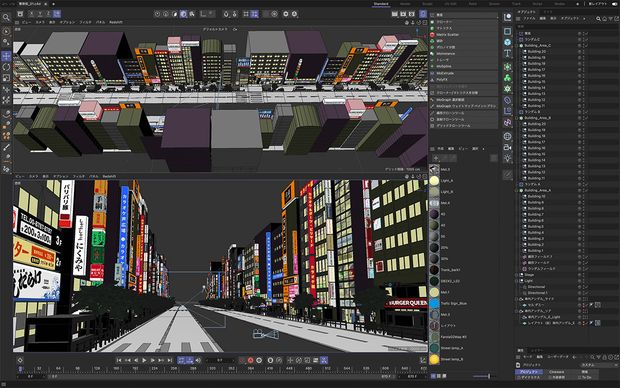Toggle Building_Area_A enable checkmark
Image resolution: width=620 pixels, height=388 pixels.
point(586,190)
